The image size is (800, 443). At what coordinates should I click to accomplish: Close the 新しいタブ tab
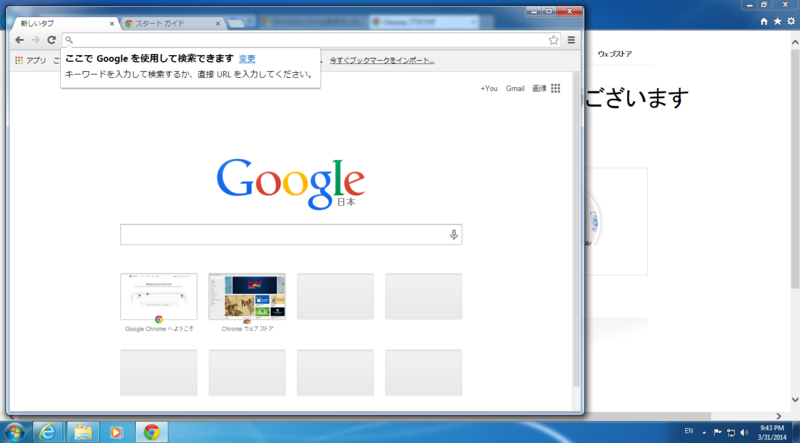[112, 23]
